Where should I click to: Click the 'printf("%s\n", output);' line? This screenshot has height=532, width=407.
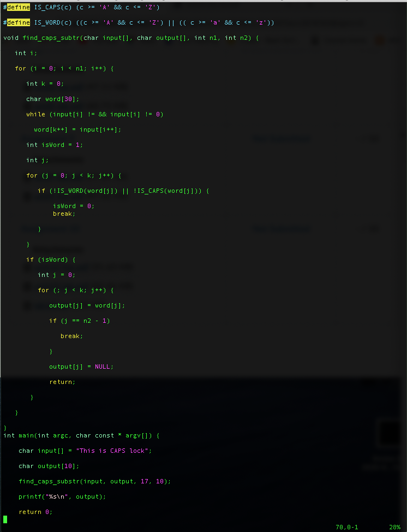(x=62, y=496)
